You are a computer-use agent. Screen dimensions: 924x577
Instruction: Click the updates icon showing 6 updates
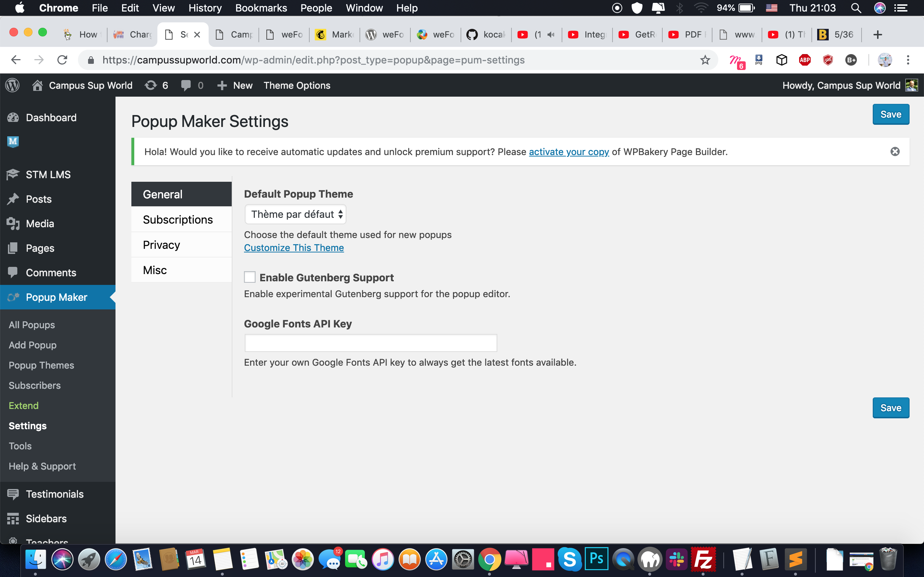pyautogui.click(x=151, y=85)
